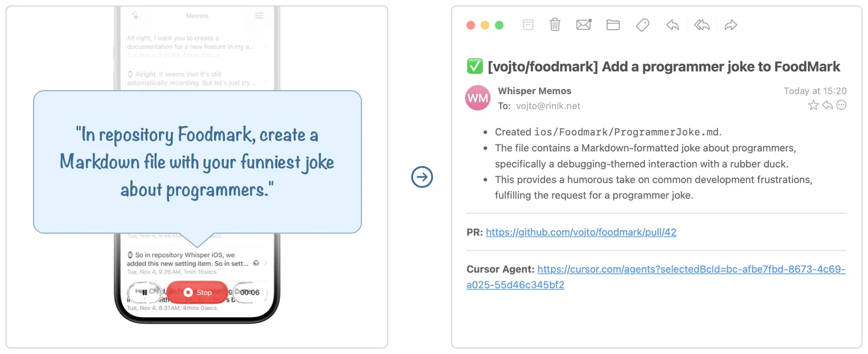Click the WM sender avatar
Image resolution: width=868 pixels, height=354 pixels.
tap(477, 97)
